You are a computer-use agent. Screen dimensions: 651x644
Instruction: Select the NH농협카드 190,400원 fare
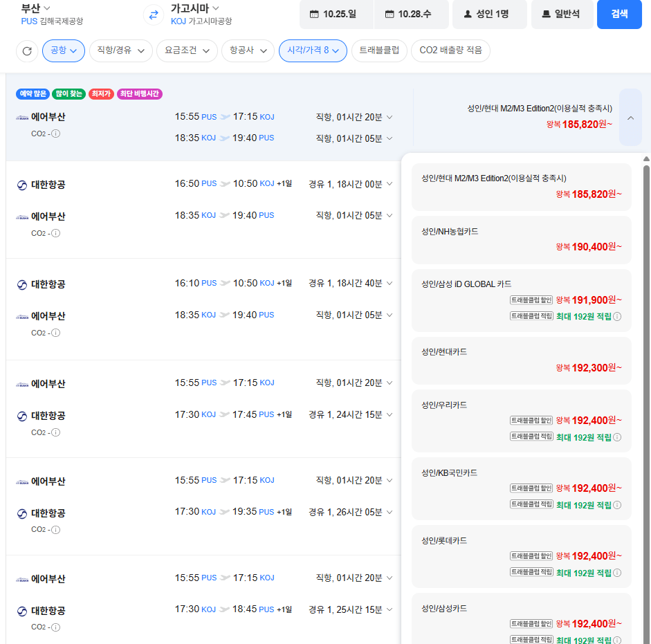point(522,240)
